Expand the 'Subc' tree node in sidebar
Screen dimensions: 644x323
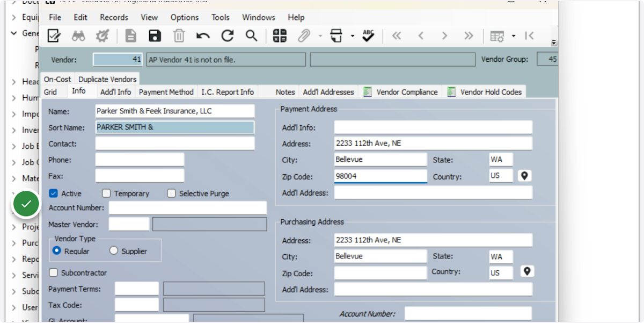click(14, 291)
